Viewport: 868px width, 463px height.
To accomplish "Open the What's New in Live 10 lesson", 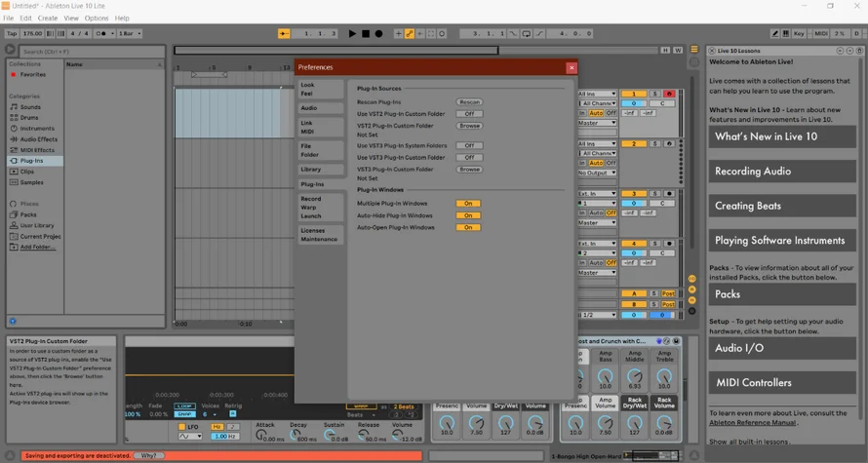I will point(782,136).
